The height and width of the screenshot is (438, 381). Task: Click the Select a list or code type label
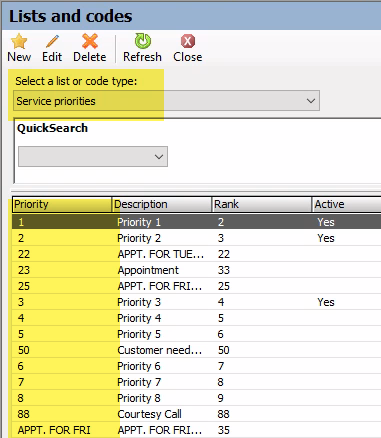pos(76,81)
